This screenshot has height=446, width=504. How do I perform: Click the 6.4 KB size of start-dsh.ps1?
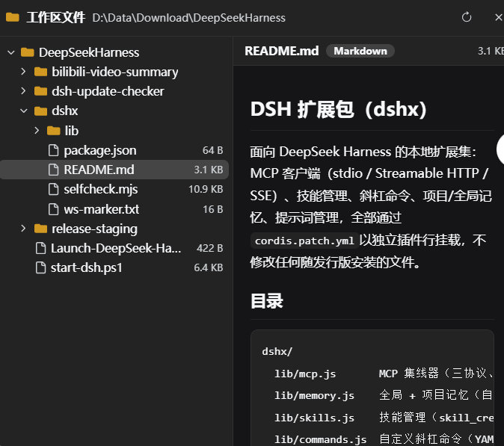click(209, 267)
